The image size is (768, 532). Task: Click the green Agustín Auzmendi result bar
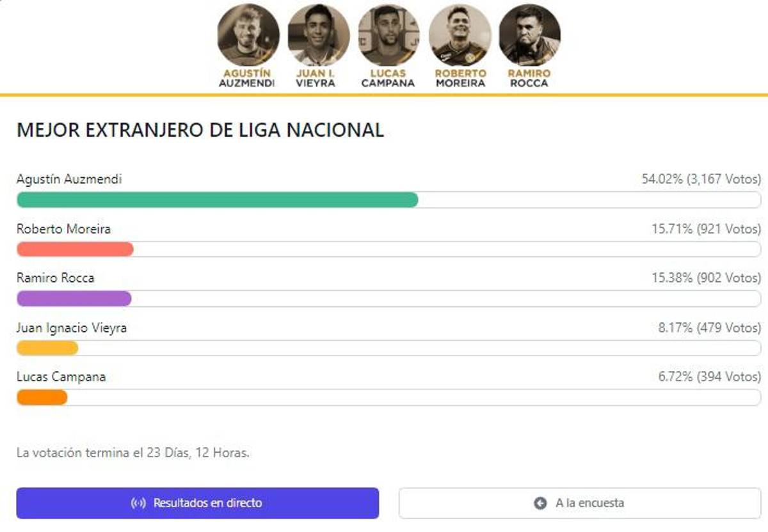[x=217, y=200]
